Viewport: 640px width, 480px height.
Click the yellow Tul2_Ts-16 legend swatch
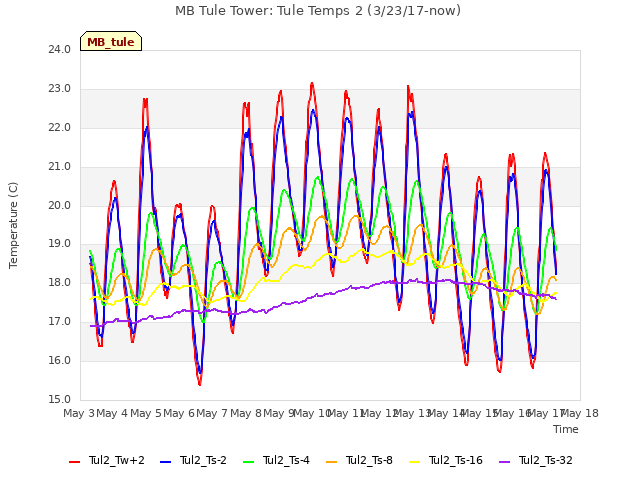tap(414, 462)
